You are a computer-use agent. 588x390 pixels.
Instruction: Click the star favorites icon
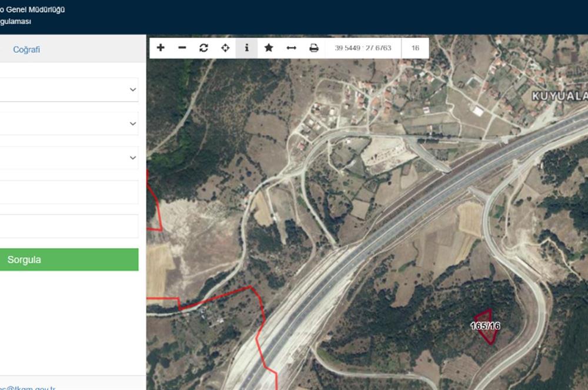[269, 48]
